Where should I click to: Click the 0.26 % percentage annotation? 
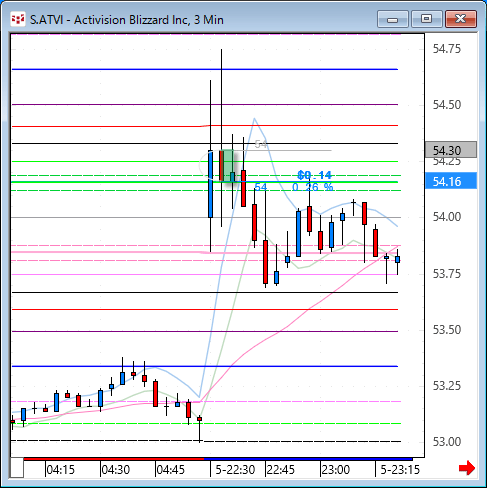[x=312, y=187]
